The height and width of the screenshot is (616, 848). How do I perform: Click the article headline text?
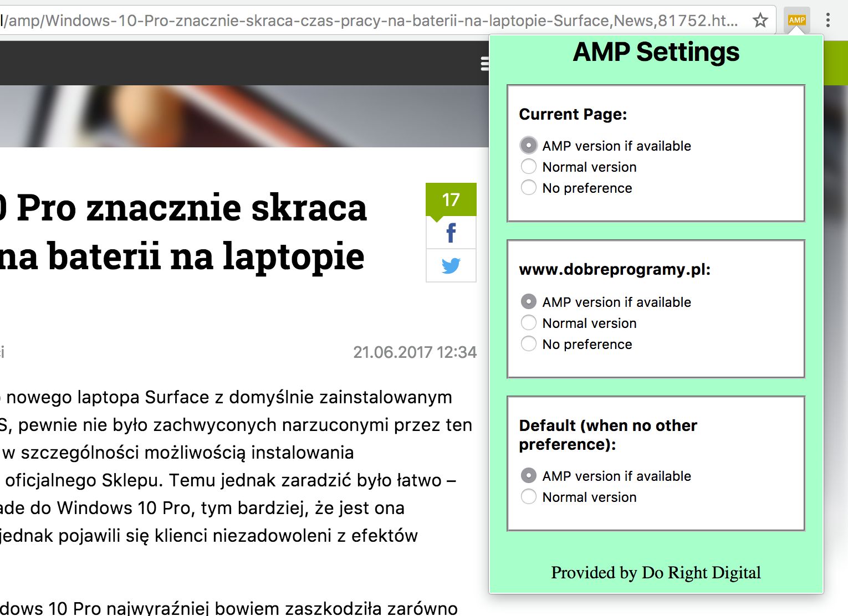pyautogui.click(x=183, y=232)
